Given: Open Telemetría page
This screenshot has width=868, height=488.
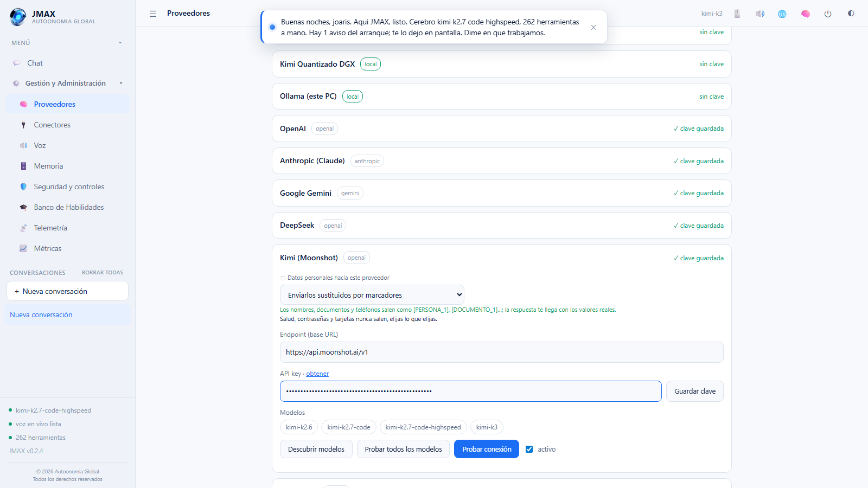Looking at the screenshot, I should [x=67, y=228].
